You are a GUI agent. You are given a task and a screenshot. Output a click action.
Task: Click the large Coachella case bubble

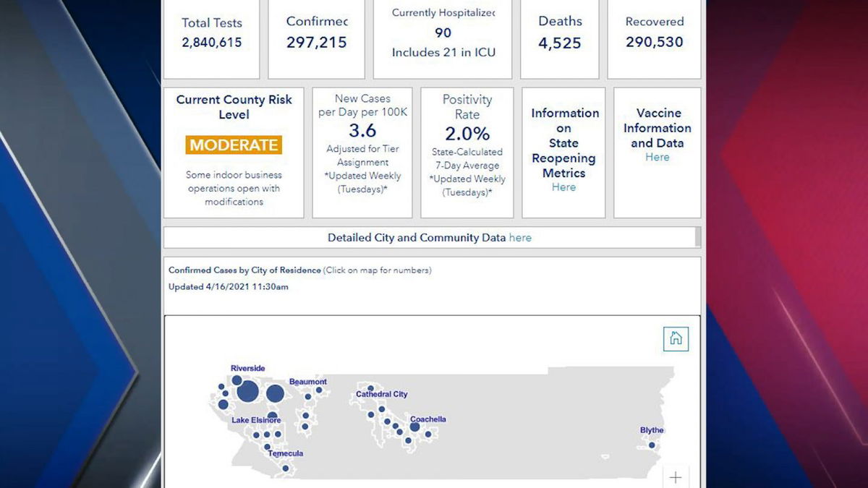pyautogui.click(x=415, y=427)
